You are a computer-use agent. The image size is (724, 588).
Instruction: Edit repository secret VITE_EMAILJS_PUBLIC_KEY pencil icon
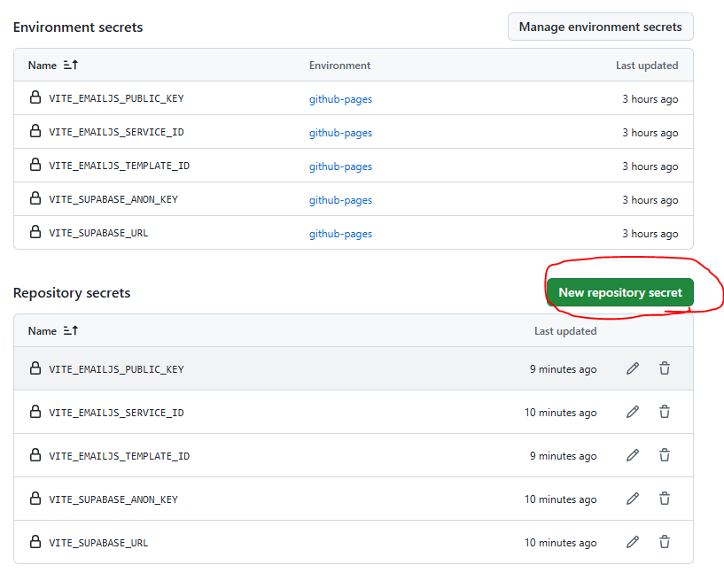click(x=633, y=368)
